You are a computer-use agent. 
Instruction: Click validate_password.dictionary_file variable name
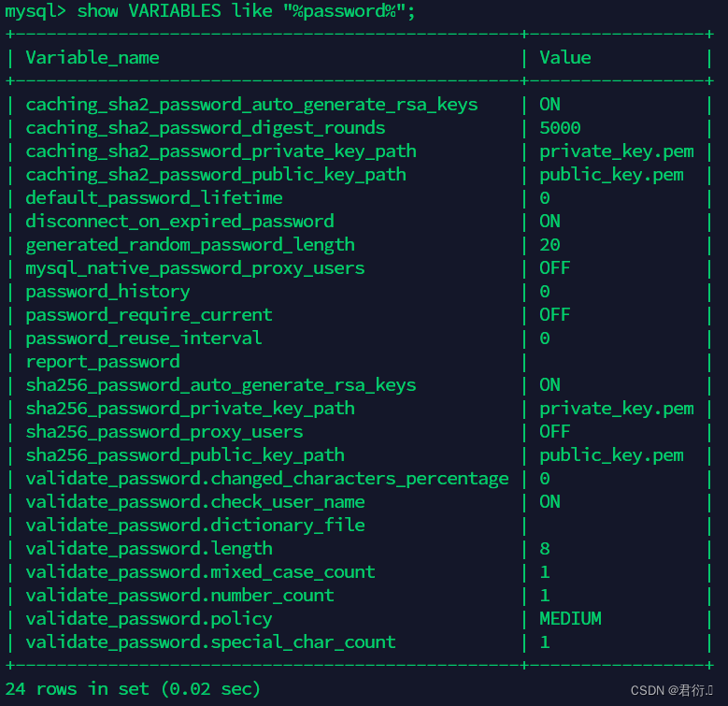coord(194,526)
